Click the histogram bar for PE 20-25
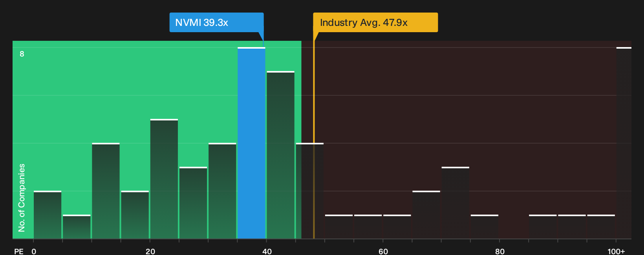The width and height of the screenshot is (644, 255). point(164,179)
